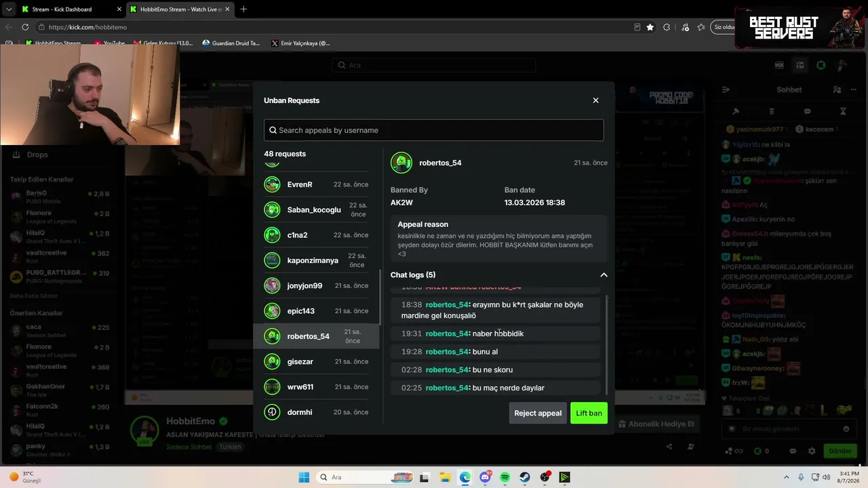Click Abonelik Hediye Et gift button
Viewport: 868px width, 488px height.
(x=656, y=424)
